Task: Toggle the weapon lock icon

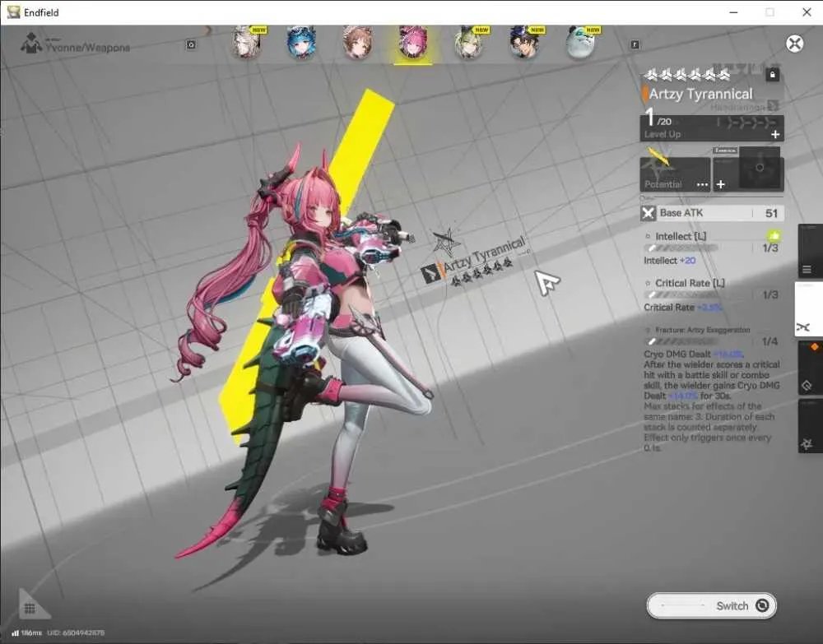Action: [772, 75]
